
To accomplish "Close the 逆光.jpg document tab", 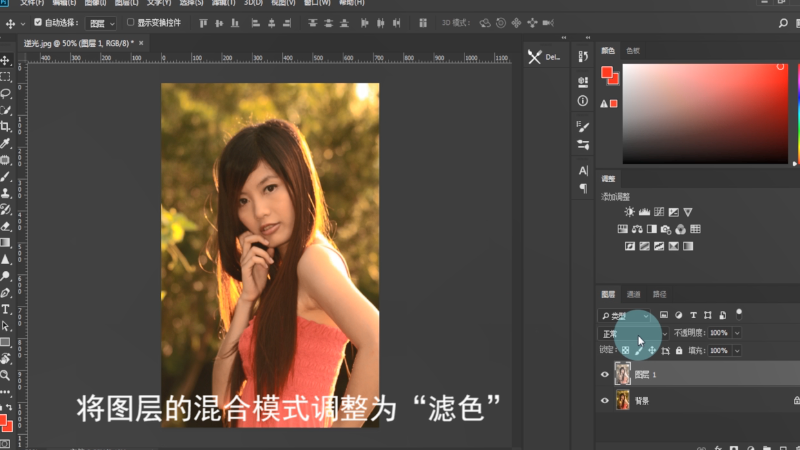I will pos(141,43).
